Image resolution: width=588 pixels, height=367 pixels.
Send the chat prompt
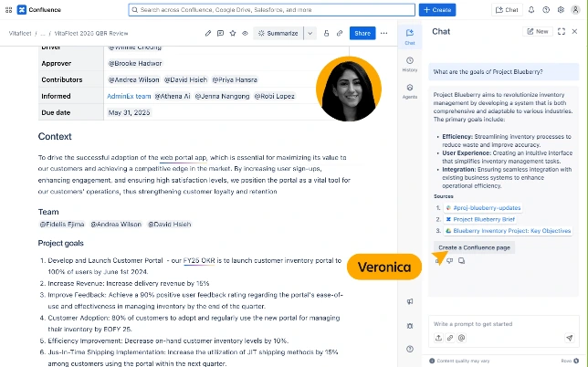pyautogui.click(x=569, y=338)
